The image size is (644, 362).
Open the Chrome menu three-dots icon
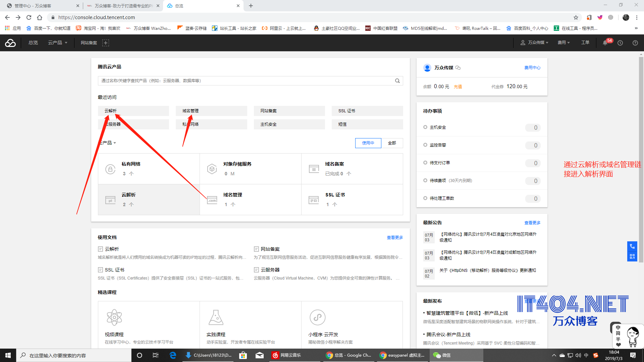637,17
